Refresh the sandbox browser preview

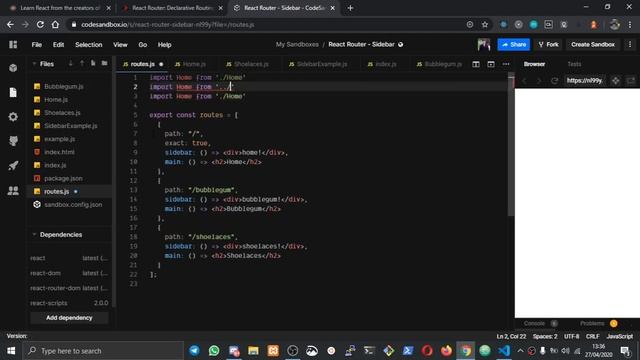(554, 80)
